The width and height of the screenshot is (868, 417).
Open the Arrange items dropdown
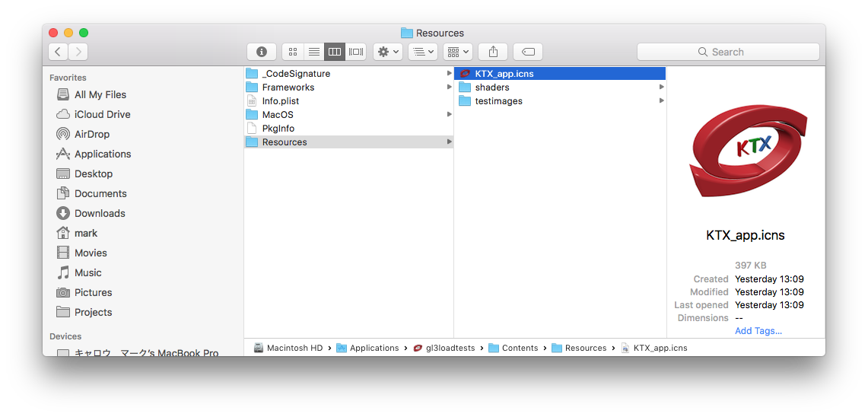[422, 52]
